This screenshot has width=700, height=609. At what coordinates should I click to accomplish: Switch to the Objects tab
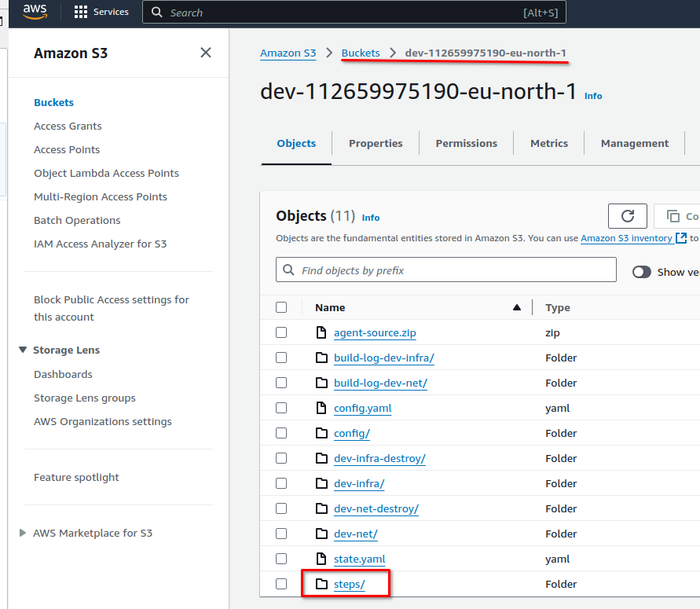point(296,143)
